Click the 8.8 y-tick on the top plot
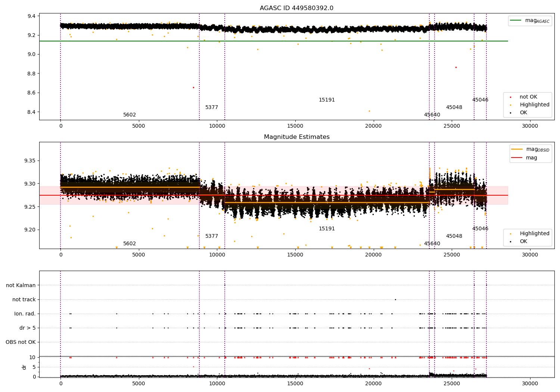 tap(32, 74)
